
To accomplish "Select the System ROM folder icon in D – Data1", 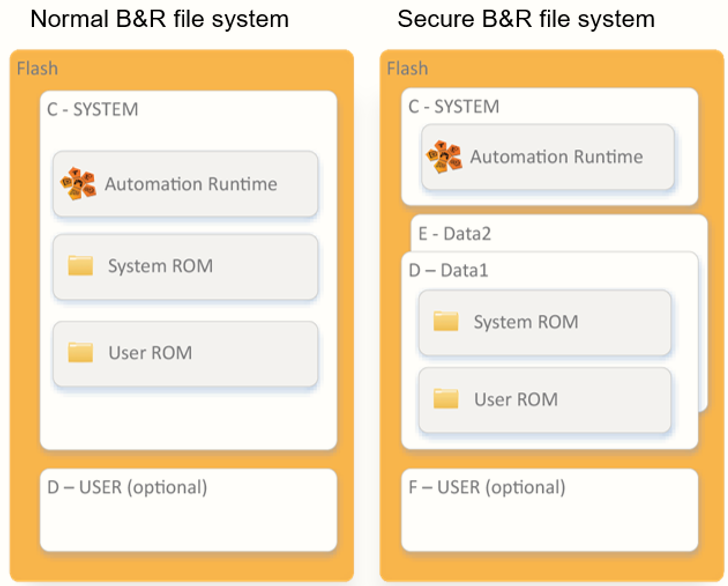I will (x=446, y=321).
